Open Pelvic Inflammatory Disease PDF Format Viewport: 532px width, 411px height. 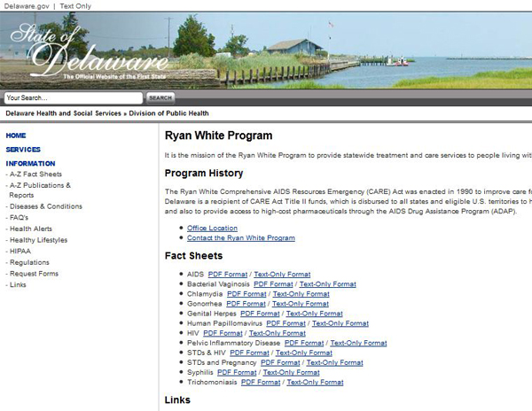click(x=304, y=343)
